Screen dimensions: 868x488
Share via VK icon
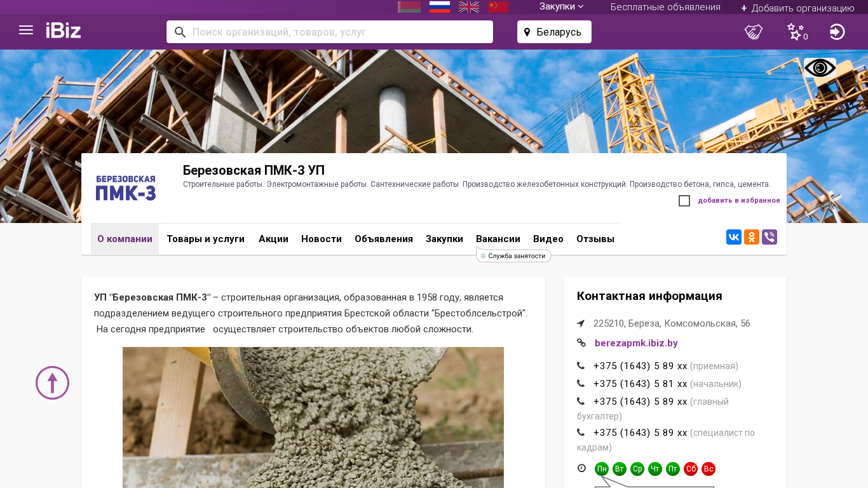[734, 237]
